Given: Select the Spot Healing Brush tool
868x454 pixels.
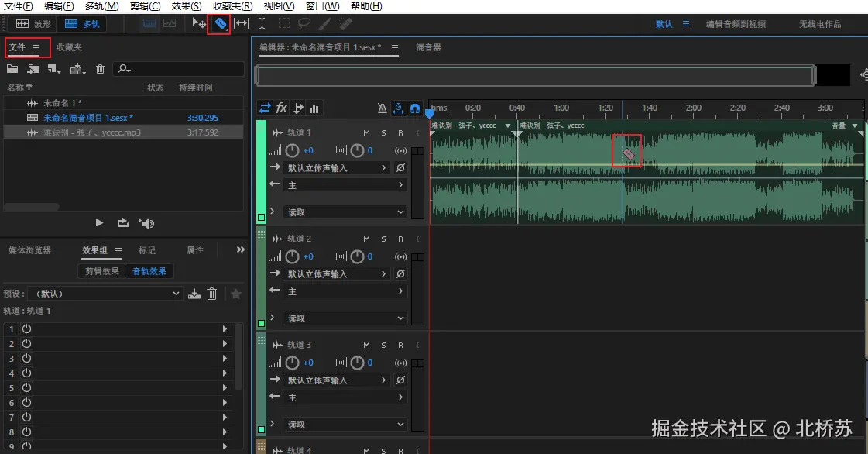Looking at the screenshot, I should [x=345, y=23].
